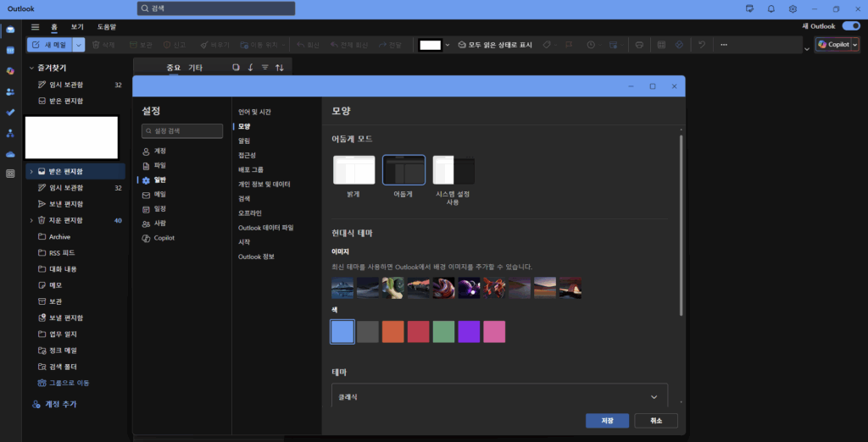This screenshot has width=868, height=442.
Task: Click the 취소 cancel button
Action: tap(655, 421)
